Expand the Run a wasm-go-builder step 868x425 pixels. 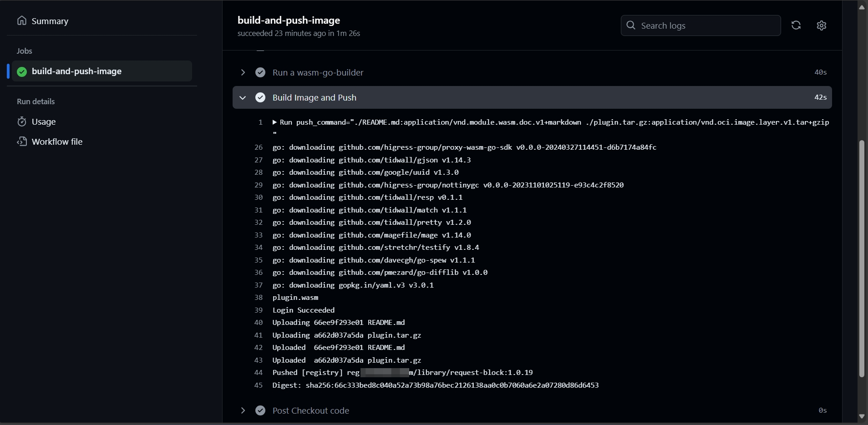point(243,72)
